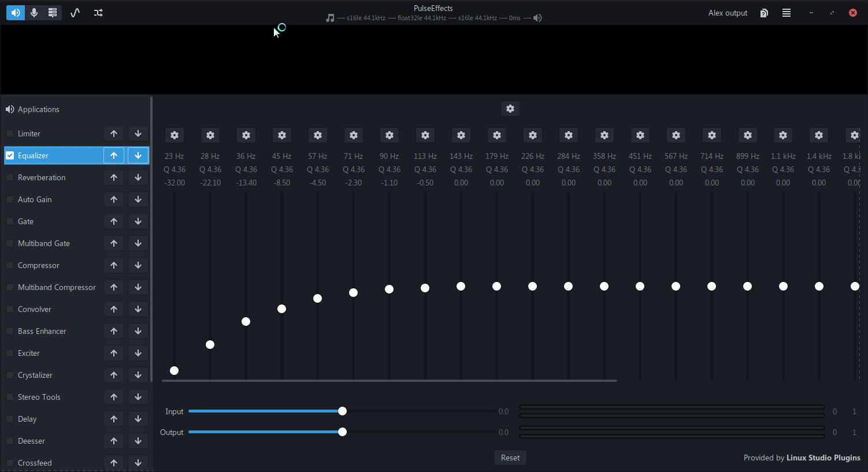Screen dimensions: 868x472
Task: Open the Linux Studio Plugins link
Action: click(x=824, y=458)
